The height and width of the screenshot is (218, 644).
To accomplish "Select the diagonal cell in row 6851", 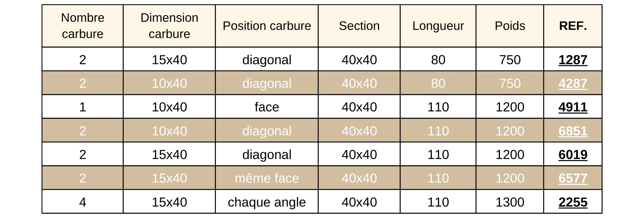I will (267, 131).
